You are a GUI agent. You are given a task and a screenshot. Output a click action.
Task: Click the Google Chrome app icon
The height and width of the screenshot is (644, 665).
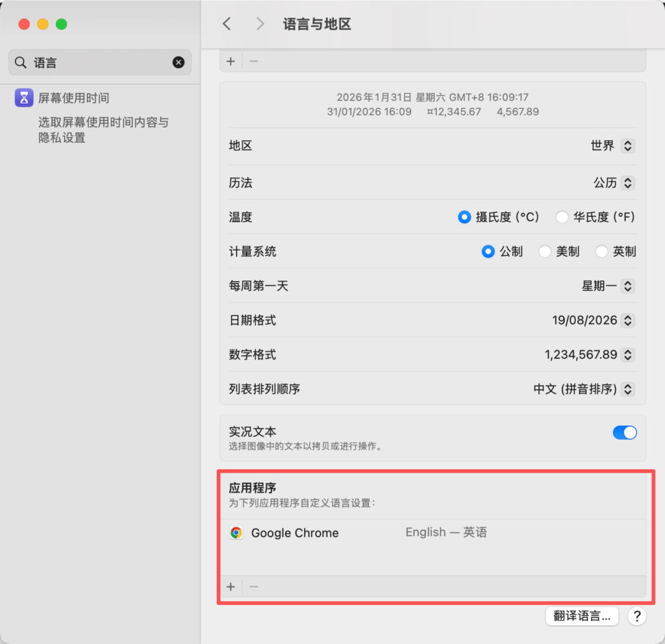(x=236, y=532)
